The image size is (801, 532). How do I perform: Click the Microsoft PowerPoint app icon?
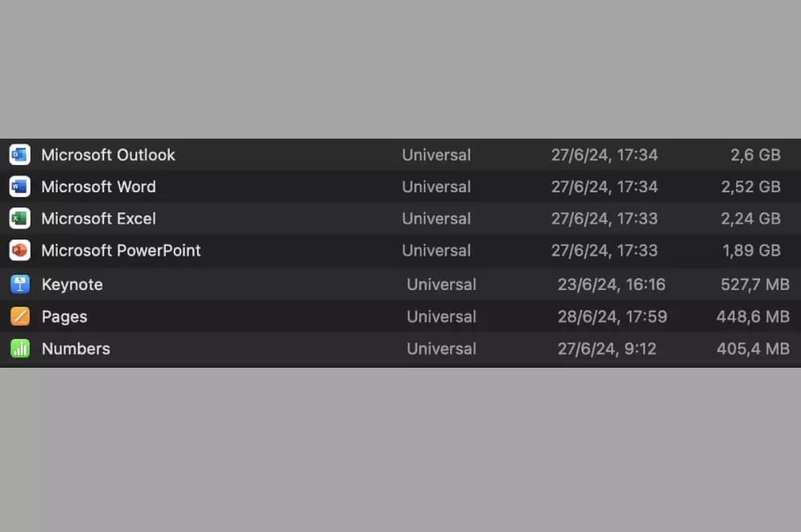19,251
